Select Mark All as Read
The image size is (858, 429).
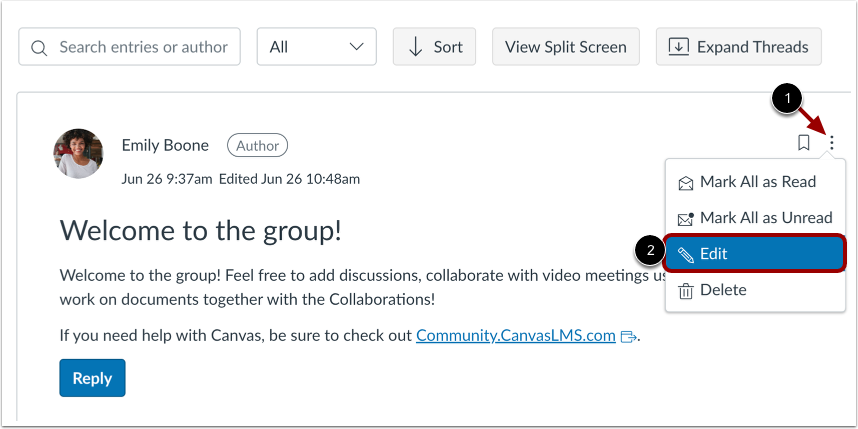[757, 182]
